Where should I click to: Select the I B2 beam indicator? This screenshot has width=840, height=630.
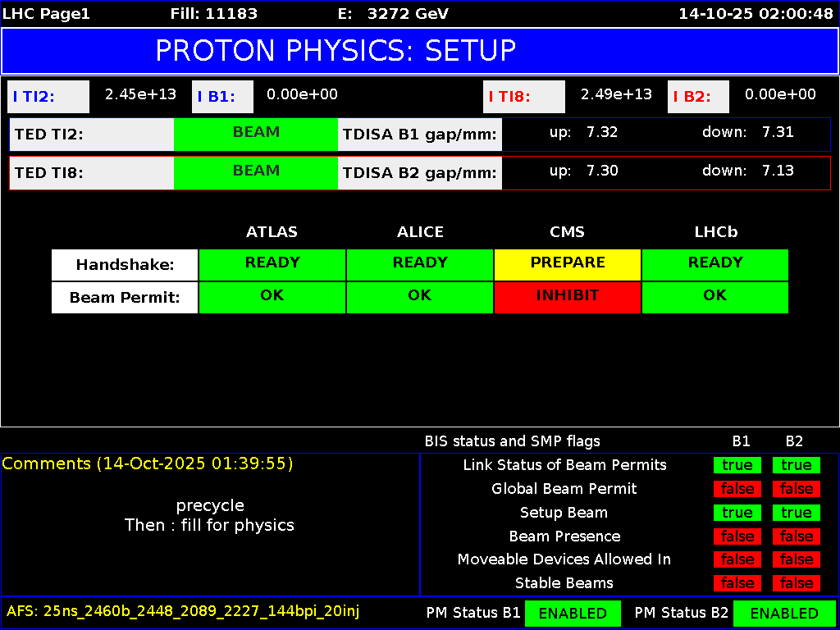click(697, 96)
